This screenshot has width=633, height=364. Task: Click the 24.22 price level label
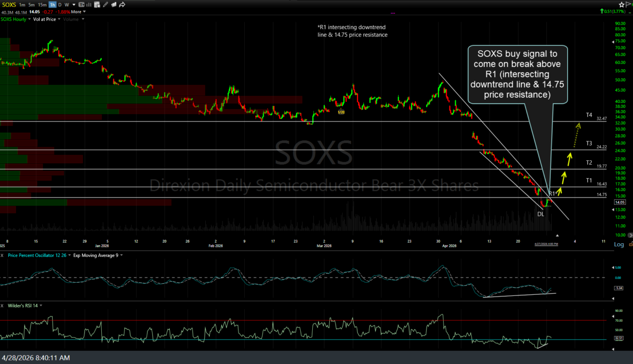point(601,147)
